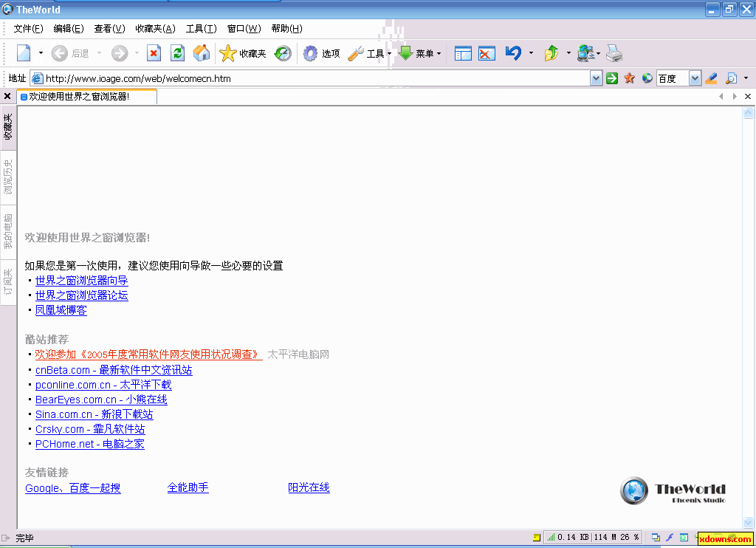Select the 欢迎使用世界之窗浏览器! tab

(x=87, y=97)
